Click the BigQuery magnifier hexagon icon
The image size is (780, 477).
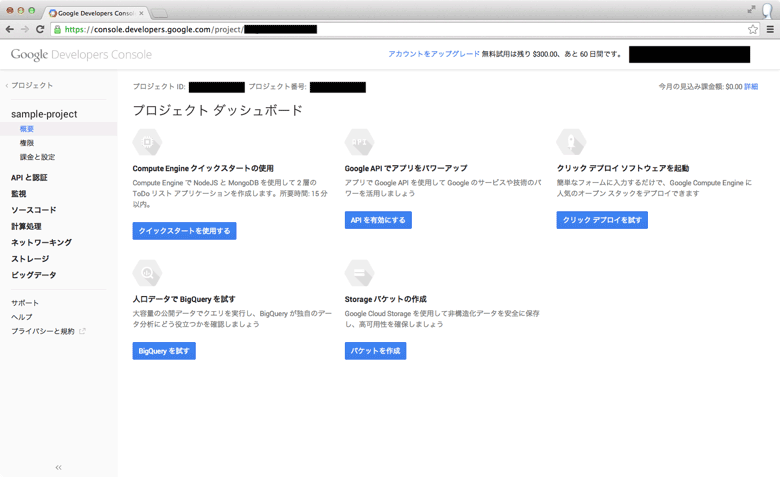point(147,273)
